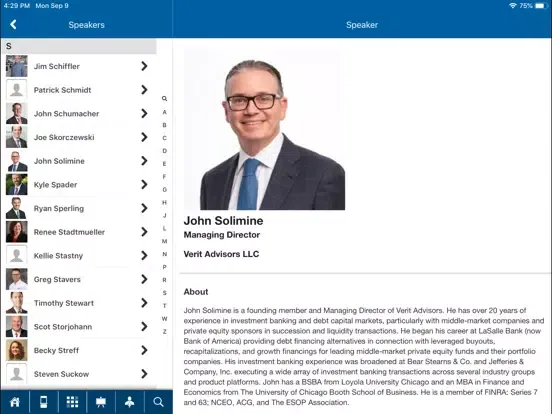
Task: Jump to letter A in alphabet index
Action: coord(164,112)
